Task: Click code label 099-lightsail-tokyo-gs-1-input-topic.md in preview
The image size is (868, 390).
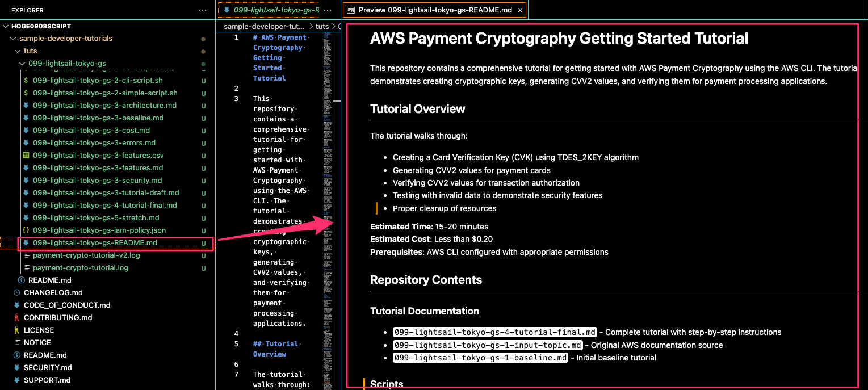Action: 488,345
